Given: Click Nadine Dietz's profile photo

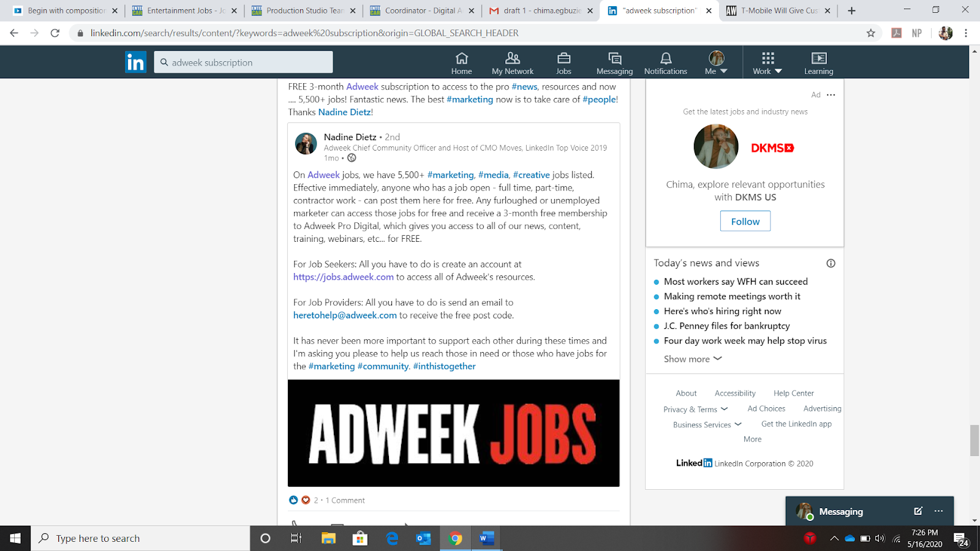Looking at the screenshot, I should point(306,144).
